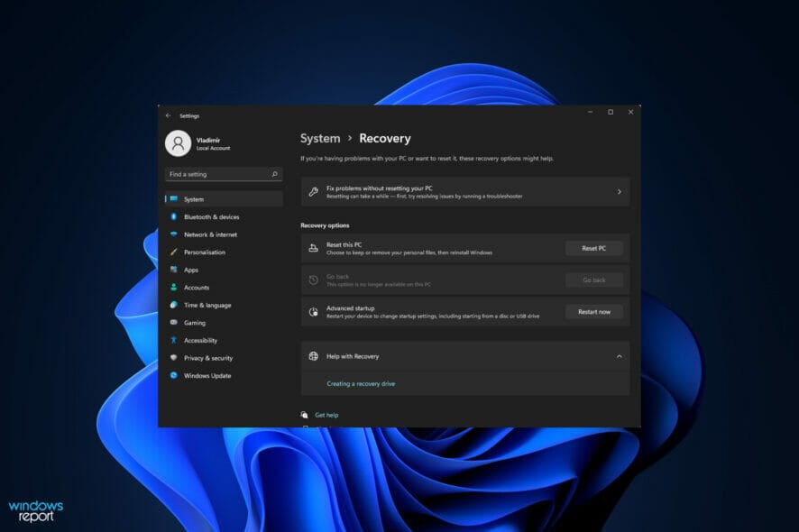Click the Gaming controller icon
The image size is (799, 532).
[174, 323]
